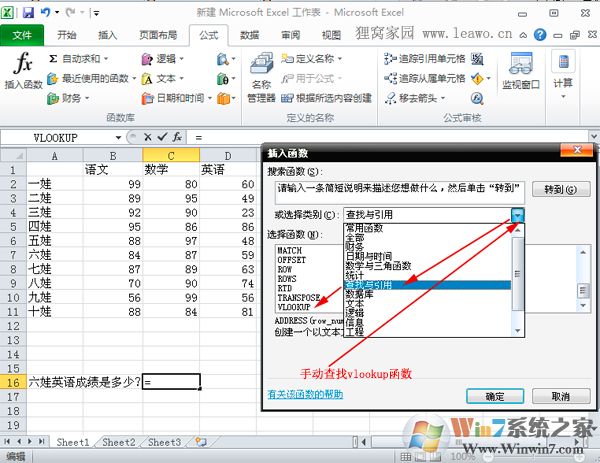Click the Insert Function fx ribbon icon
This screenshot has height=463, width=600.
pyautogui.click(x=23, y=70)
